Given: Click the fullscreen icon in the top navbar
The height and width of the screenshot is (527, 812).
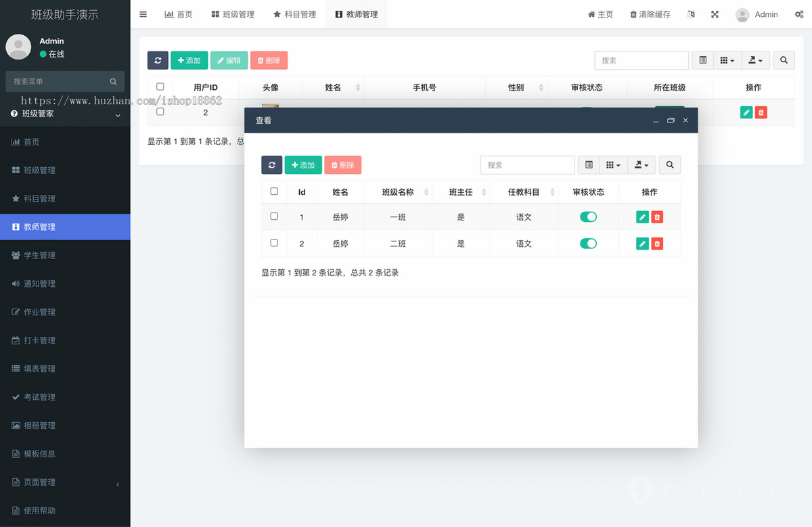Looking at the screenshot, I should click(x=715, y=14).
